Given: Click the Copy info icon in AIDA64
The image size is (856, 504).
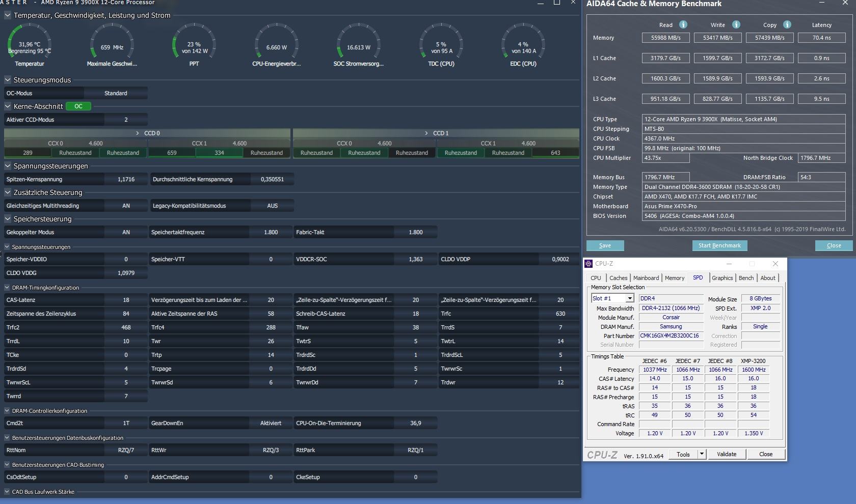Looking at the screenshot, I should 787,24.
